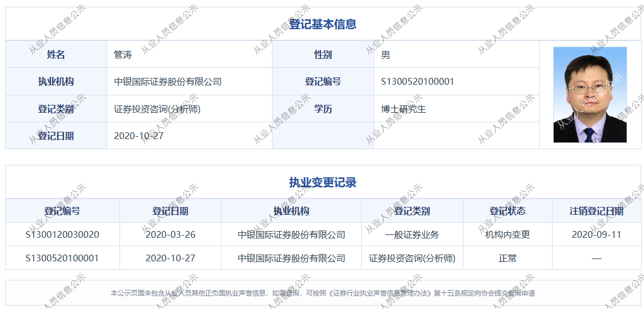644x309 pixels.
Task: Select the 登记基本信息 section heading
Action: [323, 24]
